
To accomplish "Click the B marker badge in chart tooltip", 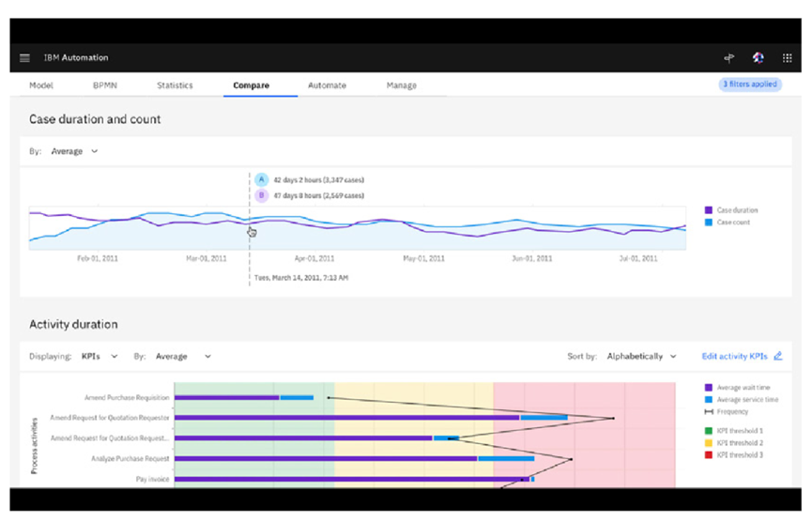I will pyautogui.click(x=262, y=195).
